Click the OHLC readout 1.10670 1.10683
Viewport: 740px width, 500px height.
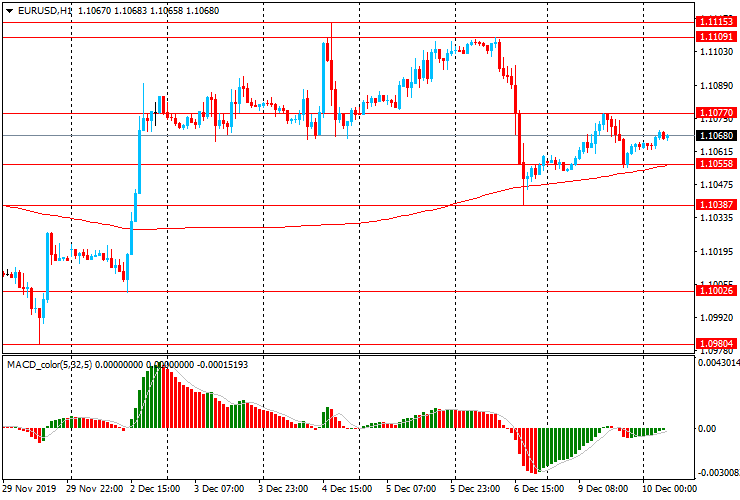[x=112, y=11]
